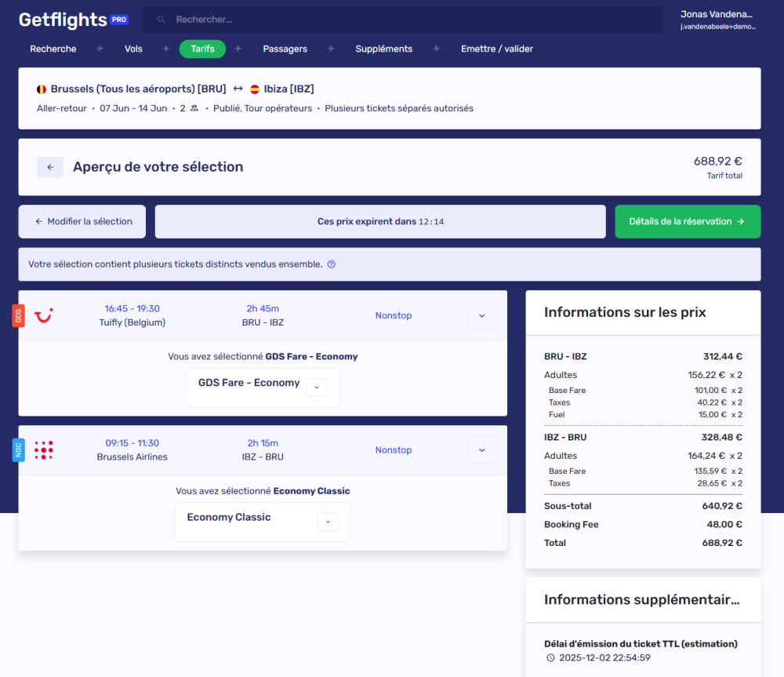Screen dimensions: 784x677
Task: Click the Getflights PRO badge
Action: click(118, 20)
